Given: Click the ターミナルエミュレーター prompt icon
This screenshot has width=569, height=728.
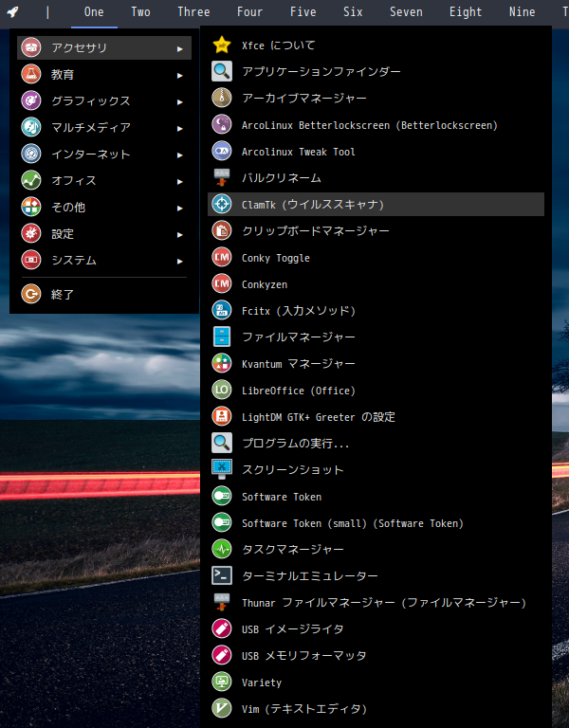Looking at the screenshot, I should [222, 575].
